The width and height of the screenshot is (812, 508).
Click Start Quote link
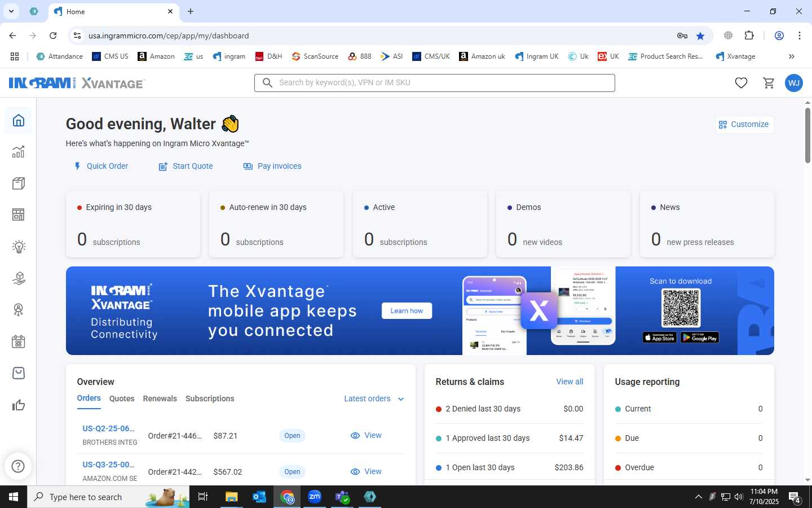click(186, 166)
